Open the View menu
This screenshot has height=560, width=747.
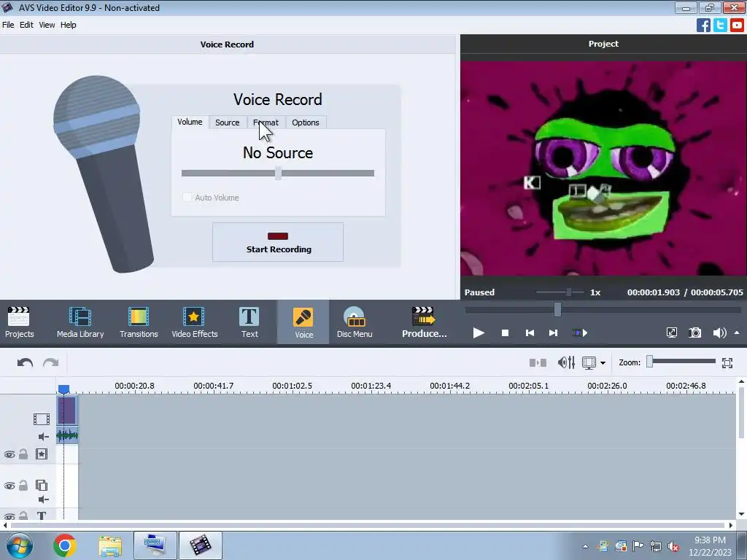click(47, 25)
